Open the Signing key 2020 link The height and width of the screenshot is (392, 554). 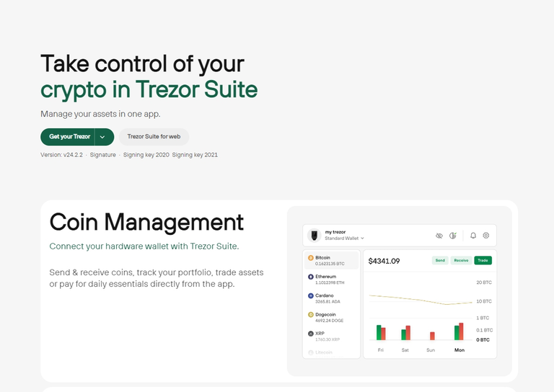pyautogui.click(x=146, y=155)
